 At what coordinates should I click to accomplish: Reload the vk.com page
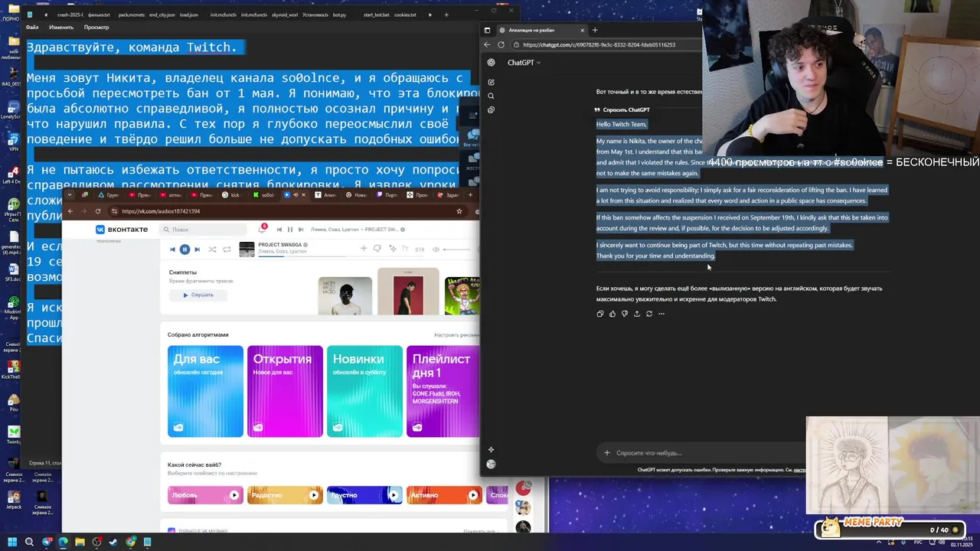pos(97,211)
